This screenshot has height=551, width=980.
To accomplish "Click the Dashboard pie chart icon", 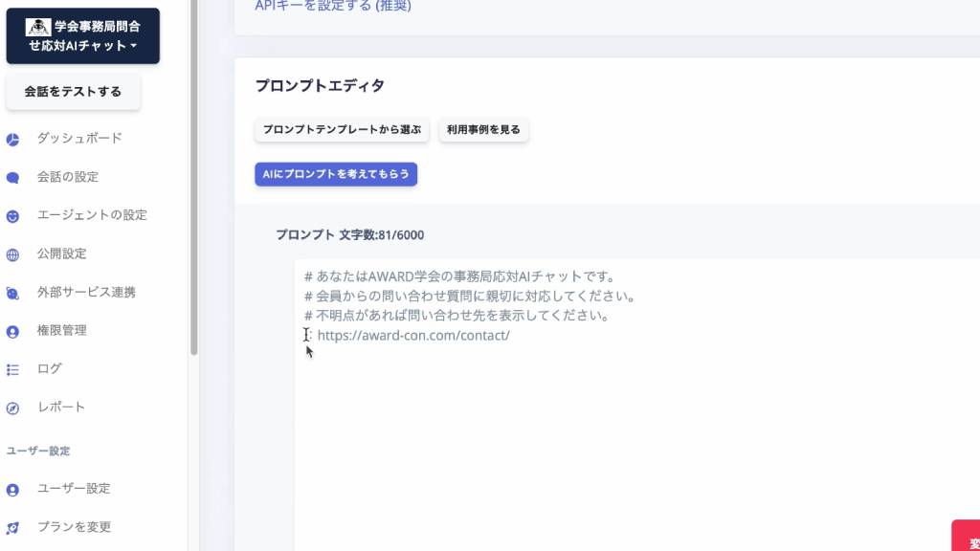I will pos(13,139).
